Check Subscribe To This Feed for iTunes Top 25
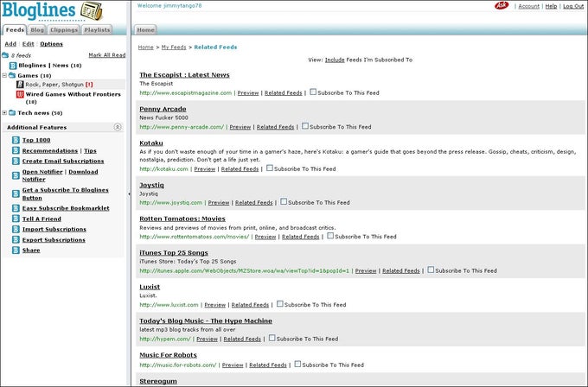Screen dimensions: 588x387 431,270
